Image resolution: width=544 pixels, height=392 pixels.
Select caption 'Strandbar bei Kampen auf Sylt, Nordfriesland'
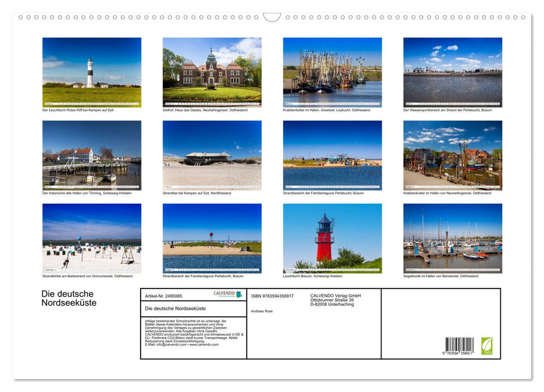197,193
